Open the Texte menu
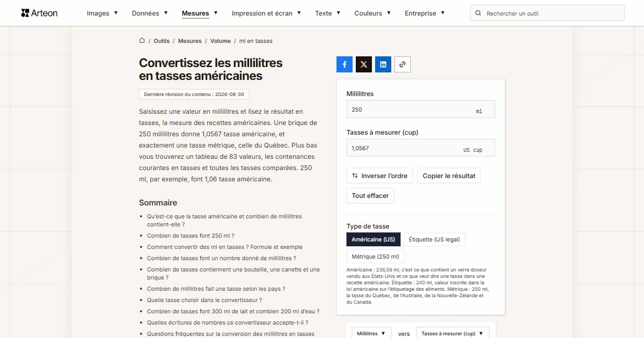The image size is (644, 338). coord(328,13)
